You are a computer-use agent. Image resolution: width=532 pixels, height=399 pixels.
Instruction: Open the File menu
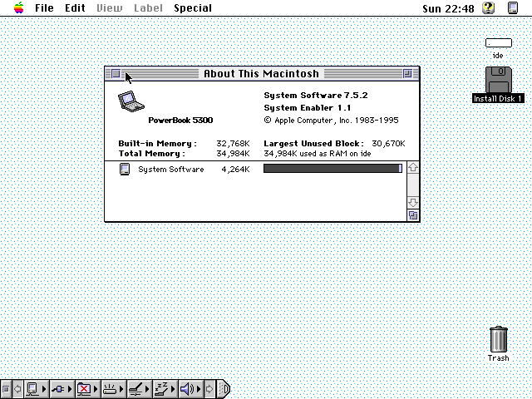tap(44, 8)
